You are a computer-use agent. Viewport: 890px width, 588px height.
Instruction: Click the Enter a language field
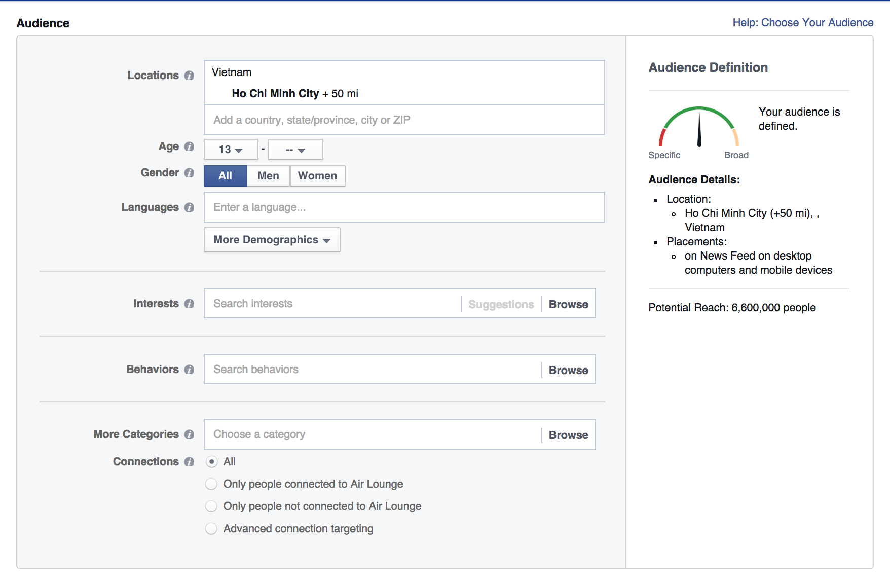(x=404, y=207)
